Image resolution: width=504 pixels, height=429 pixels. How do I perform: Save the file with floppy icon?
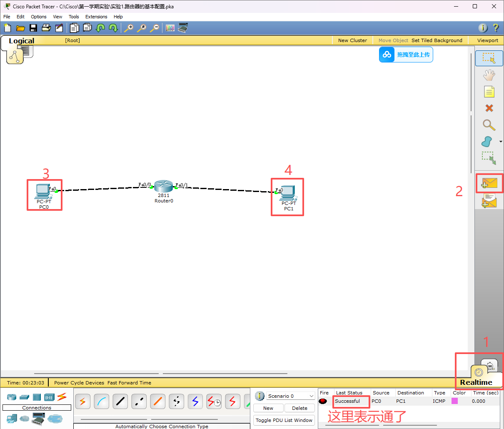33,28
